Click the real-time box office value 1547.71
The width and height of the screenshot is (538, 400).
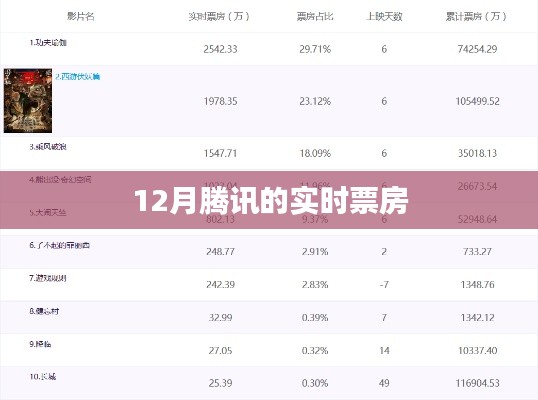click(x=220, y=153)
